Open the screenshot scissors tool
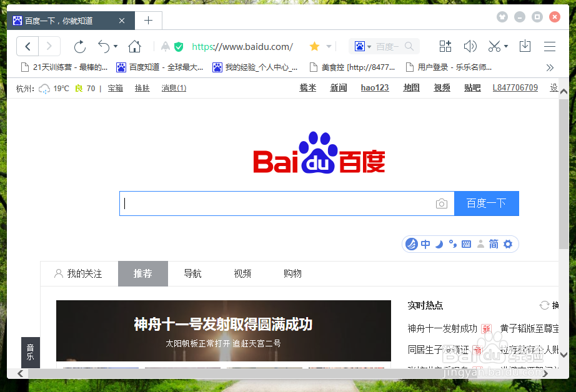This screenshot has height=392, width=576. pos(493,46)
